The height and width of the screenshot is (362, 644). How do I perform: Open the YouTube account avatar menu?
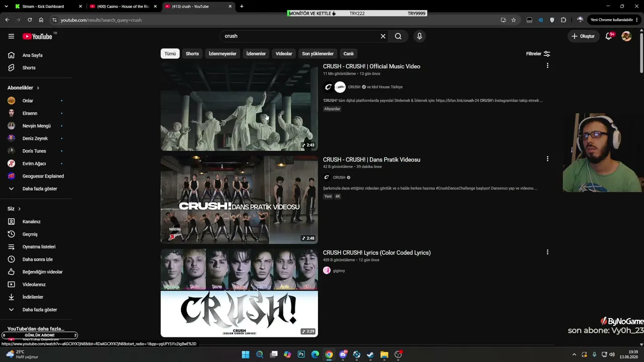pos(626,36)
